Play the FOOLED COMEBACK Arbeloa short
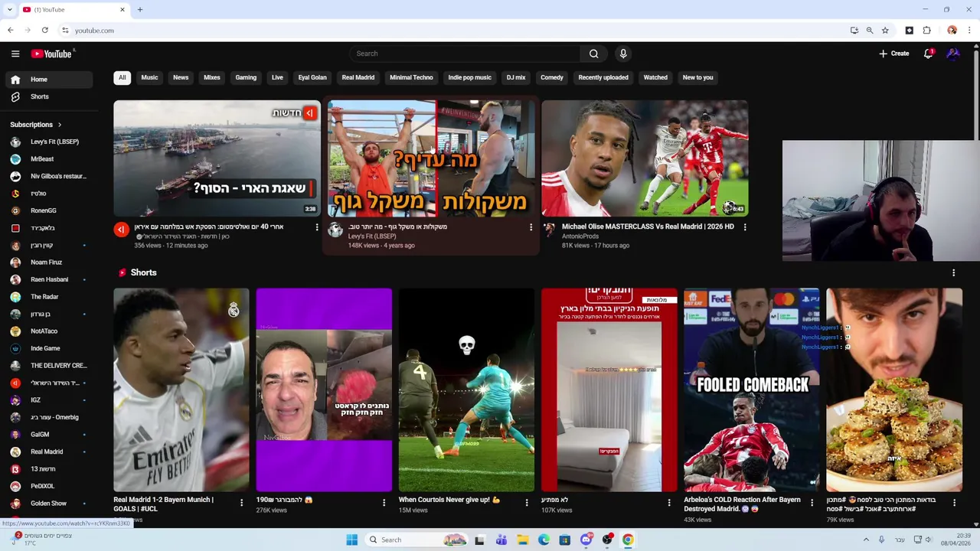 751,390
